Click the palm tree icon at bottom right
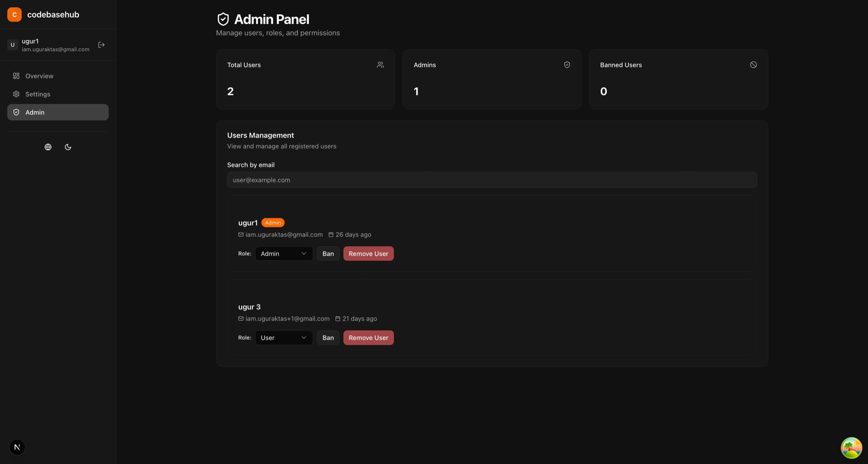 pos(851,448)
